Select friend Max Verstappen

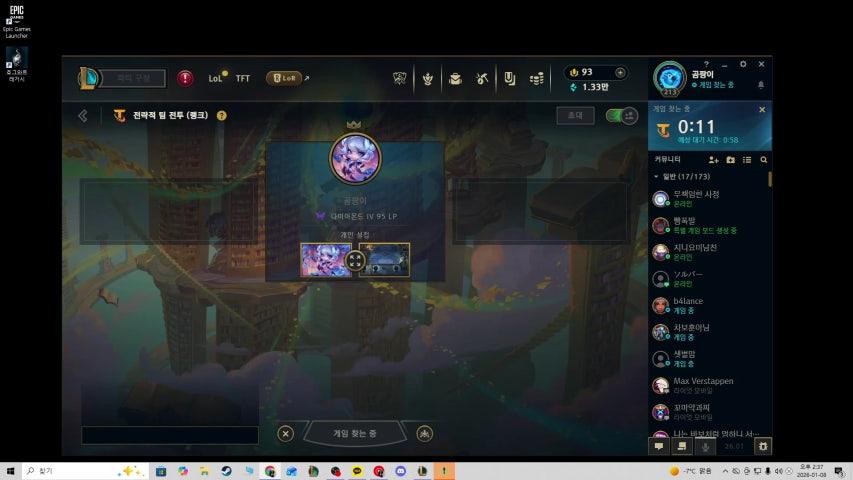[708, 385]
